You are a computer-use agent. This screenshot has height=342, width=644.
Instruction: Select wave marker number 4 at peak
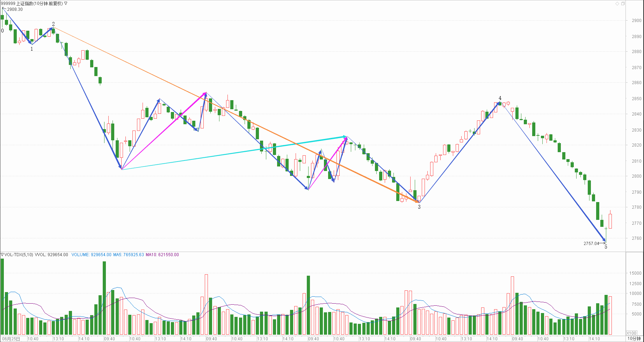tap(500, 98)
